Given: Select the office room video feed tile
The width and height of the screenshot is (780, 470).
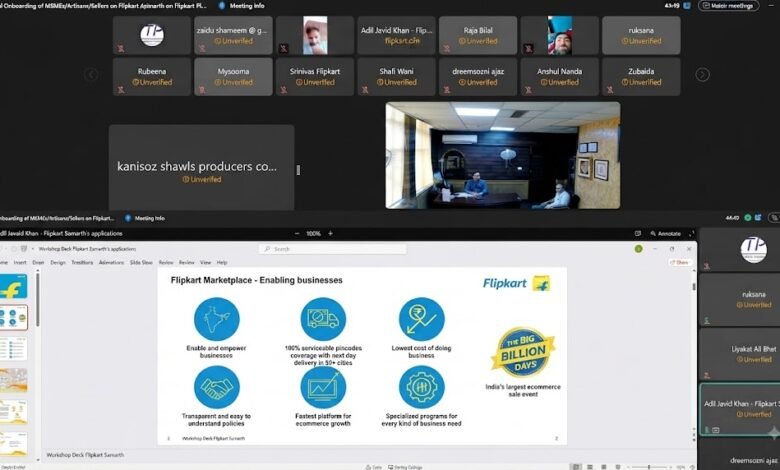Looking at the screenshot, I should [x=503, y=155].
